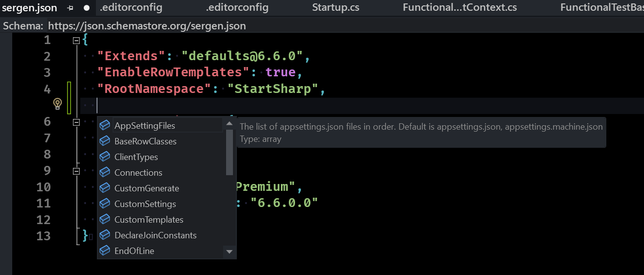
Task: Click the closing brace on line 13
Action: (x=85, y=236)
